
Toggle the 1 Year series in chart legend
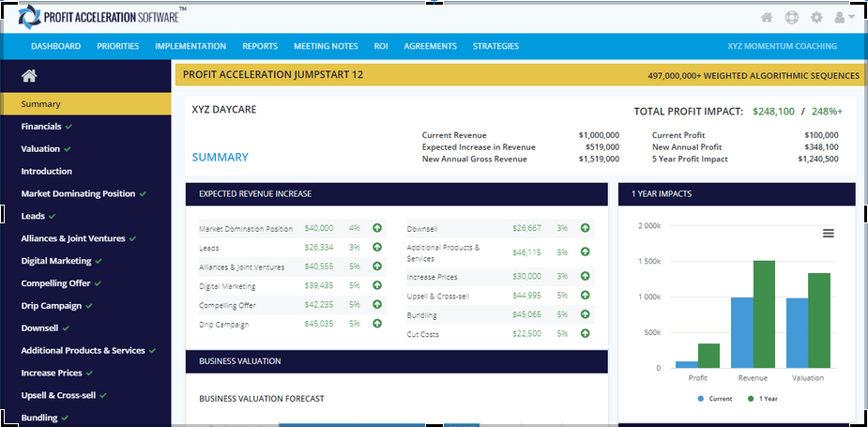pos(763,399)
